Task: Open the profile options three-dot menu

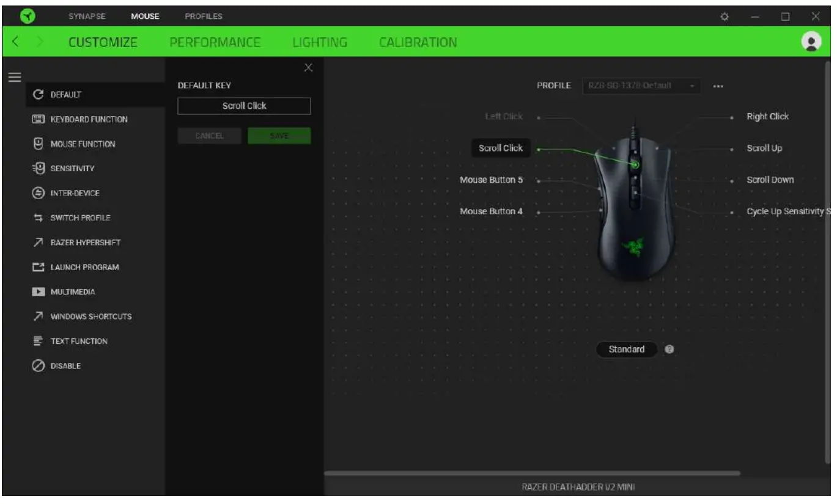Action: point(718,86)
